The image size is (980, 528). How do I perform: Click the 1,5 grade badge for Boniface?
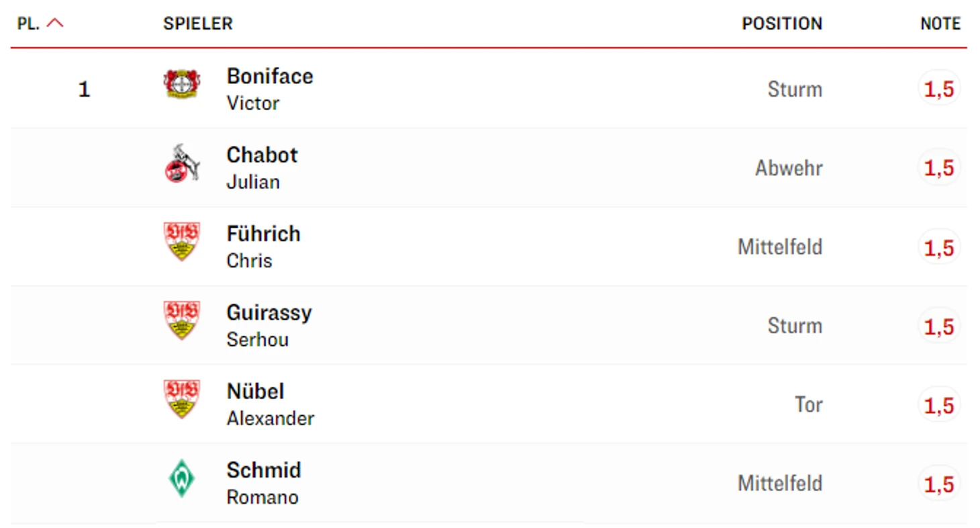click(939, 89)
